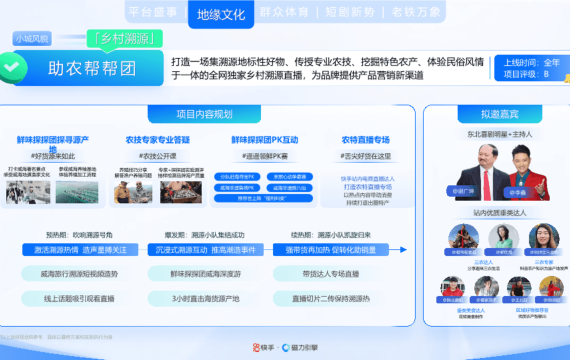Image resolution: width=570 pixels, height=360 pixels.
Task: Click the green checkmark badge icon
Action: (x=13, y=67)
